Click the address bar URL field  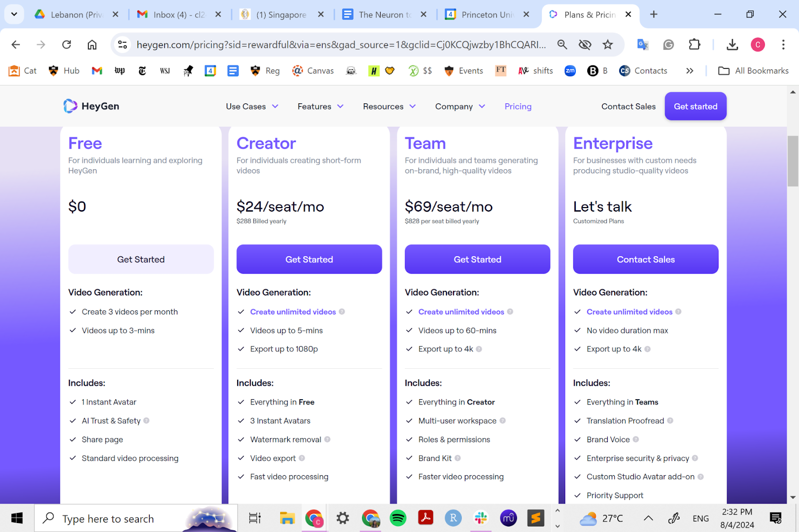[x=341, y=45]
